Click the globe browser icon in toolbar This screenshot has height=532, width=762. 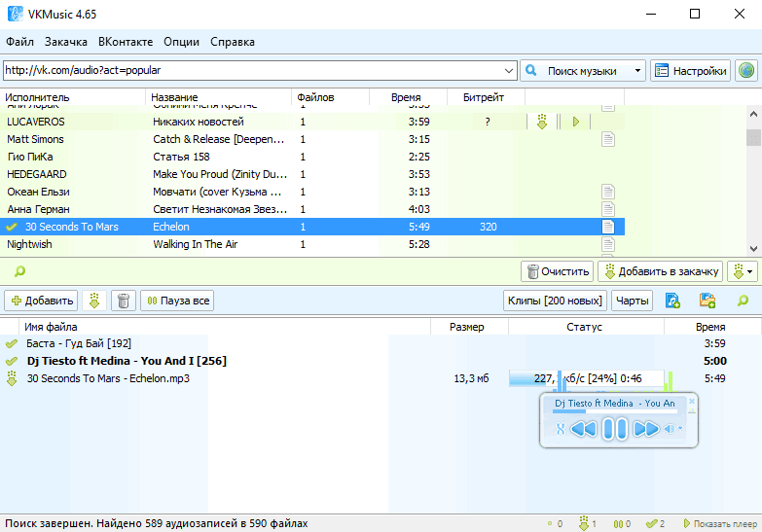tap(746, 70)
